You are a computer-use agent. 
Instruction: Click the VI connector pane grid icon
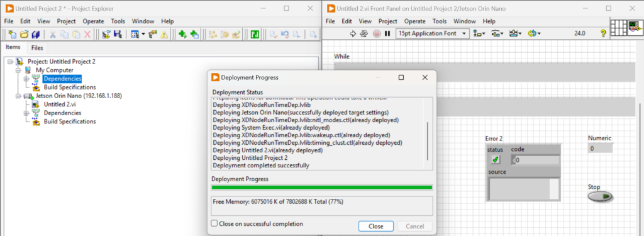pos(618,28)
